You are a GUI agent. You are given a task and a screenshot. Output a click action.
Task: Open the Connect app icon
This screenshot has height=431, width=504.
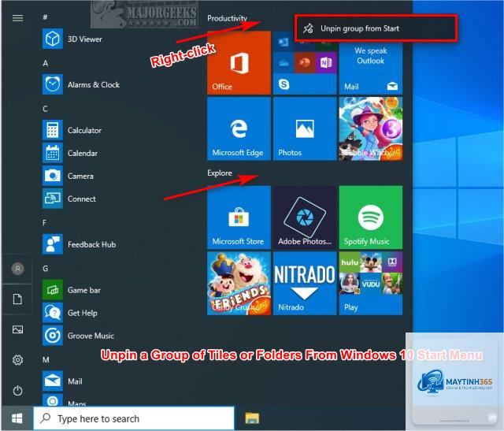[53, 199]
